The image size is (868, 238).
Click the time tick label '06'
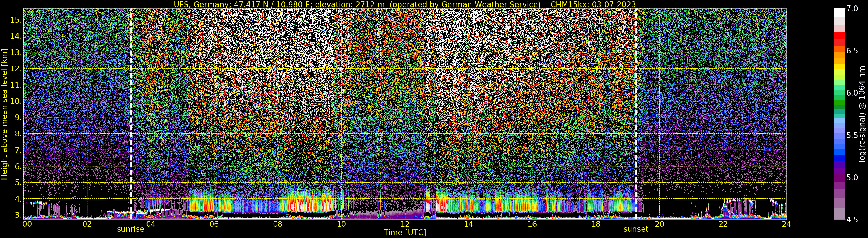pyautogui.click(x=214, y=224)
